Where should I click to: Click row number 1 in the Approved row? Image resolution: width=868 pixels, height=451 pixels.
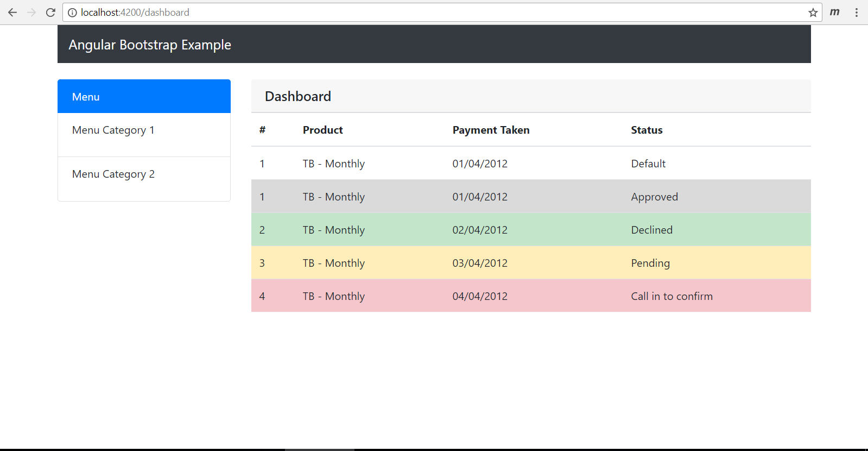coord(262,197)
